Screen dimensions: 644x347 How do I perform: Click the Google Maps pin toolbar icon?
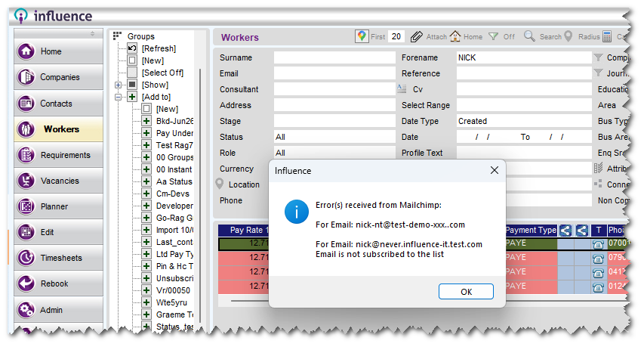pos(362,36)
